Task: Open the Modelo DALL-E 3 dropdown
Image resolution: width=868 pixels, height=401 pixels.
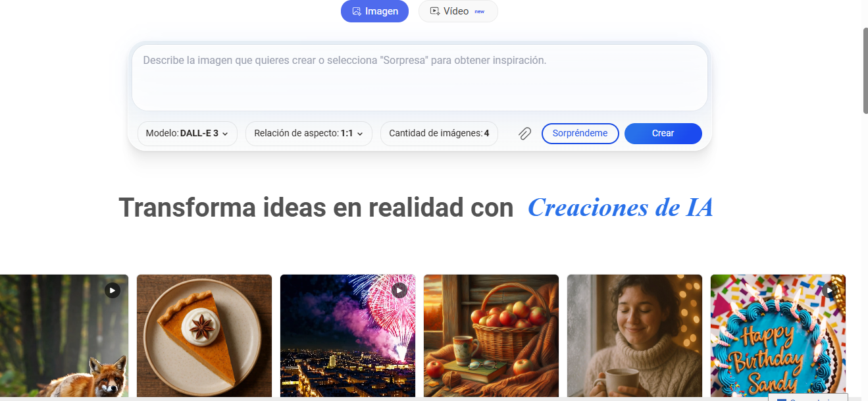Action: 188,134
